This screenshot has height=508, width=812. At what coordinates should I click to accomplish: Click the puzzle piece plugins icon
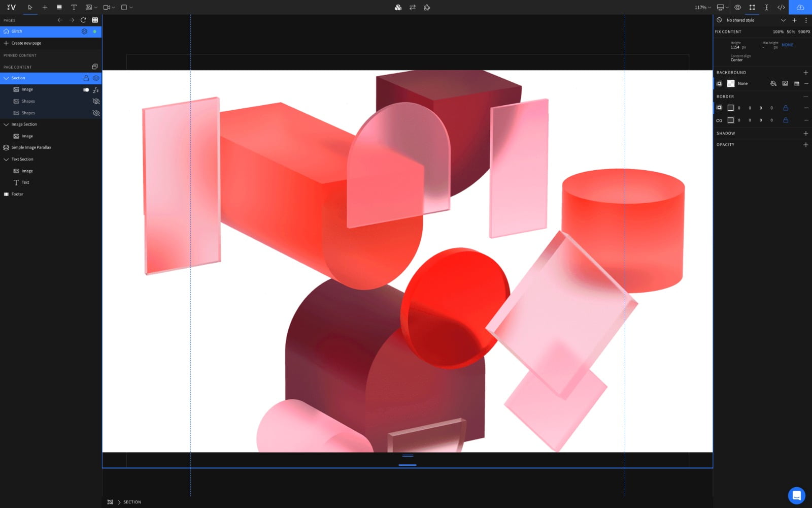point(427,7)
